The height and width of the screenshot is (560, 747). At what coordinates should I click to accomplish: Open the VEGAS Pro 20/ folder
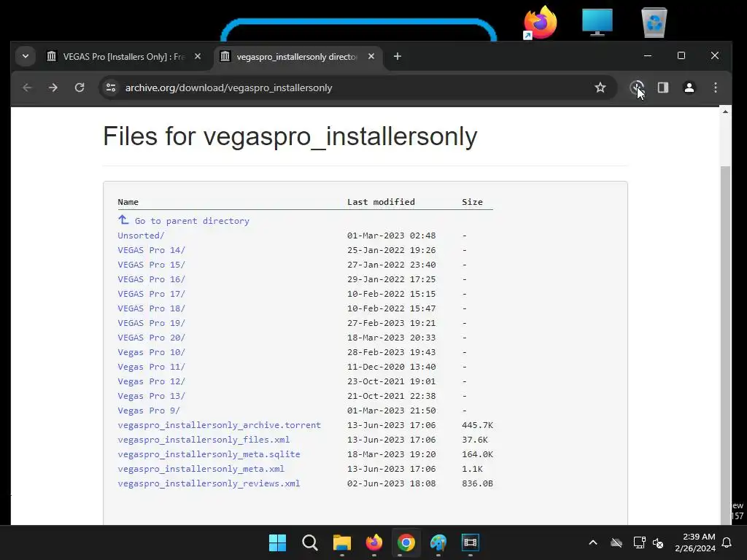(152, 338)
